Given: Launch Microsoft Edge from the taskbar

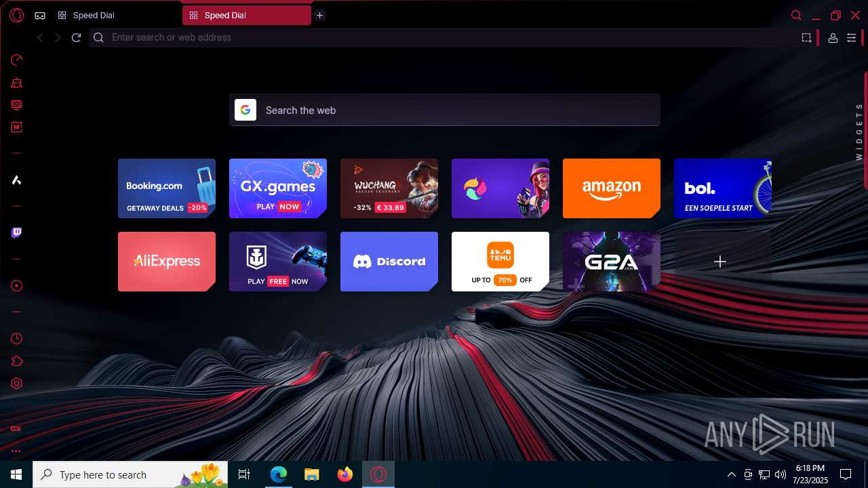Looking at the screenshot, I should [279, 474].
